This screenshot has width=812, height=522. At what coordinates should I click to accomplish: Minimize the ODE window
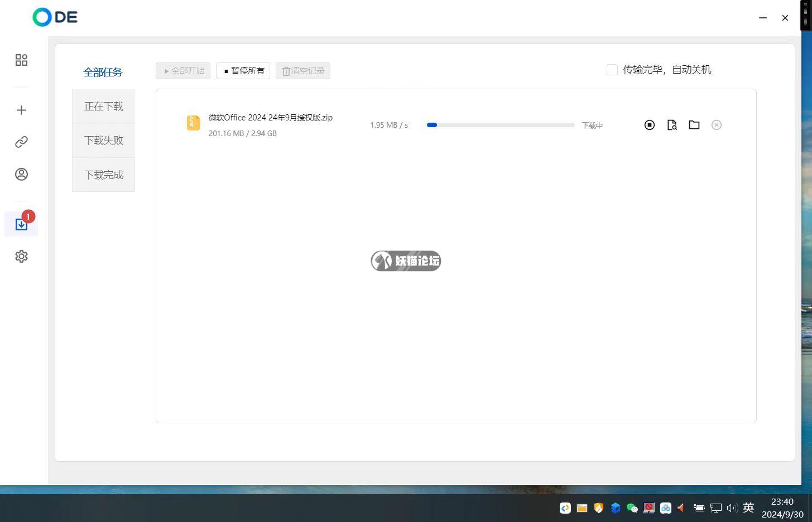(x=763, y=17)
